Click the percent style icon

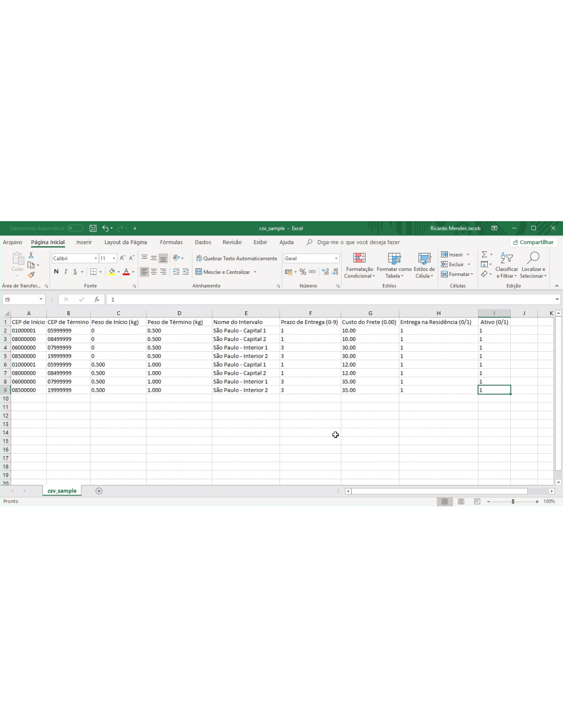click(x=303, y=272)
